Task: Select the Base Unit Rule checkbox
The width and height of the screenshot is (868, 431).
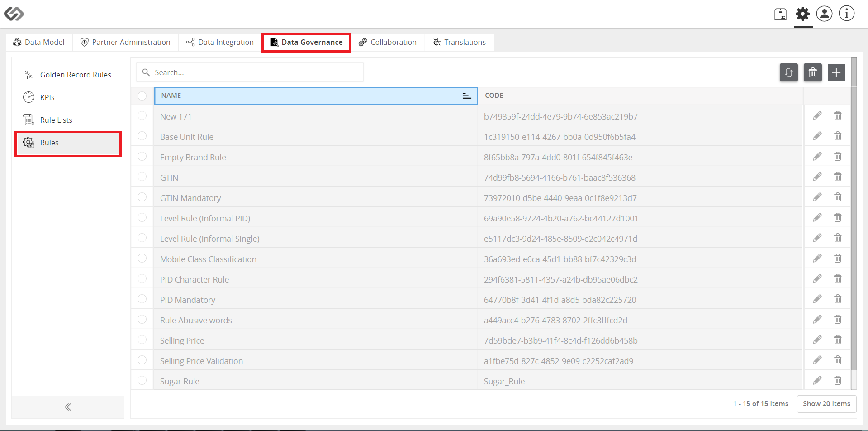Action: tap(142, 136)
